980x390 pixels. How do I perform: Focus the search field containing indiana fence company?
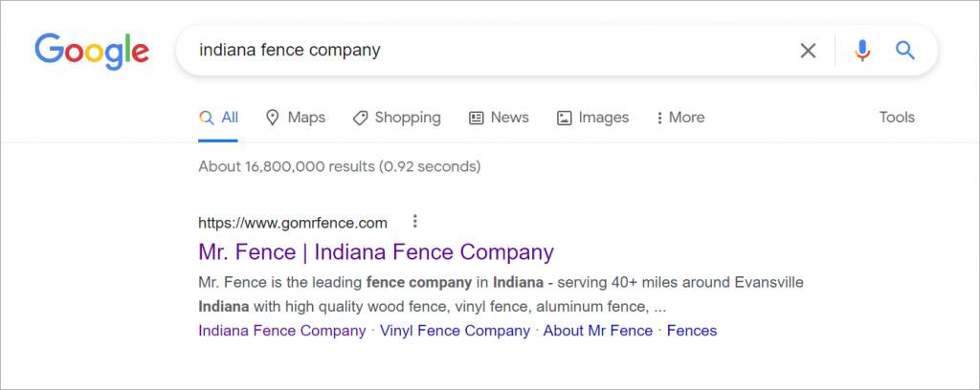pyautogui.click(x=487, y=50)
